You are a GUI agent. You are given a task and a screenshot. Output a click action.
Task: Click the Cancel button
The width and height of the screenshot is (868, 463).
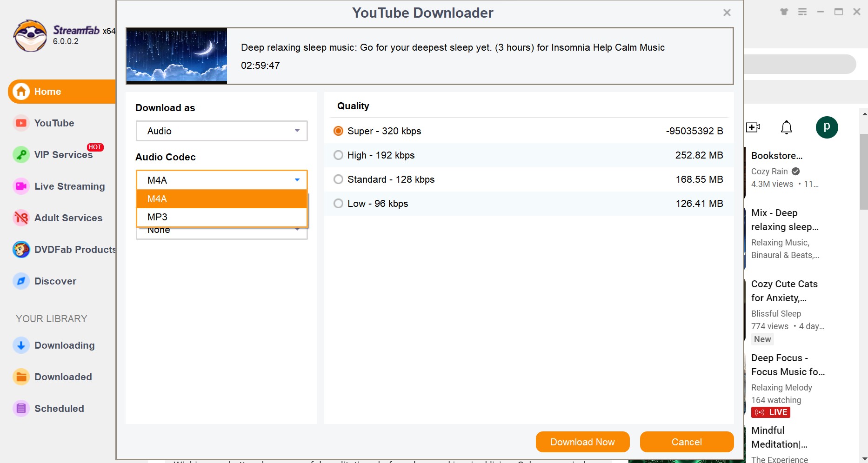687,442
